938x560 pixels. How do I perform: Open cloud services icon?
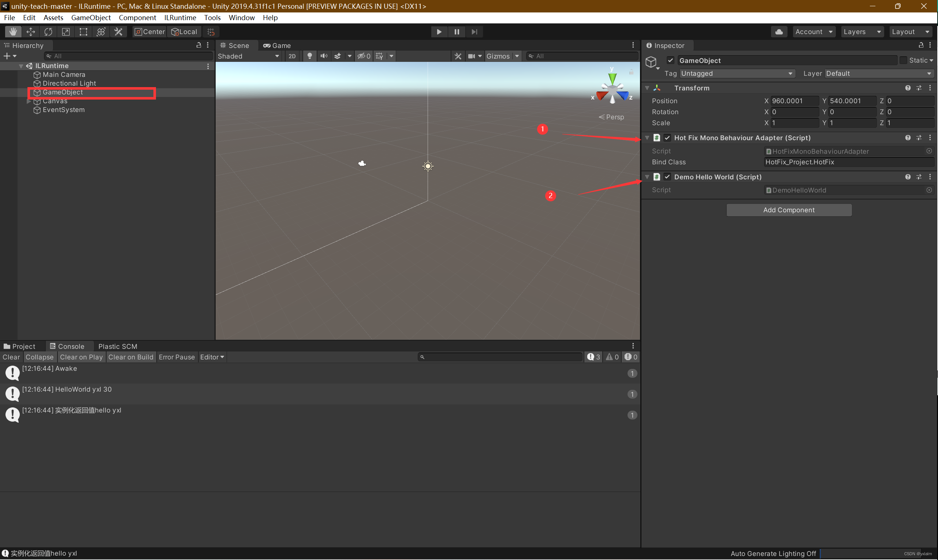click(779, 32)
